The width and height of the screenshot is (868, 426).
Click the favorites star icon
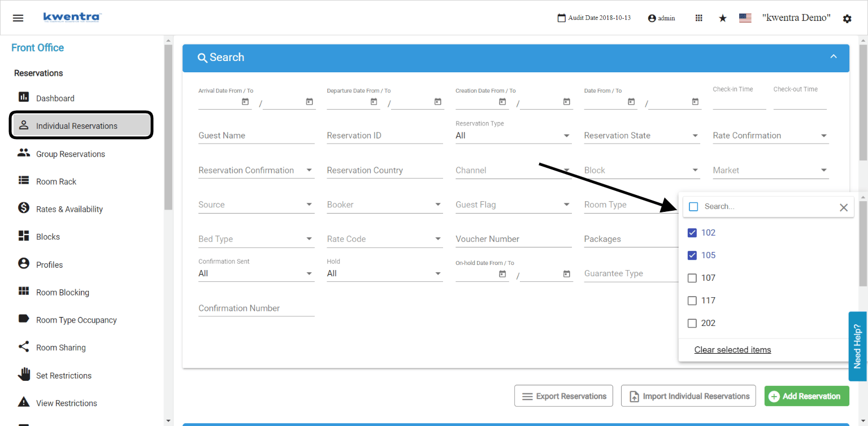[723, 18]
